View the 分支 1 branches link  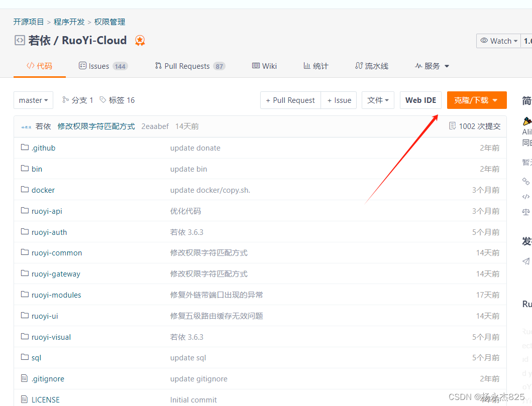(x=78, y=100)
